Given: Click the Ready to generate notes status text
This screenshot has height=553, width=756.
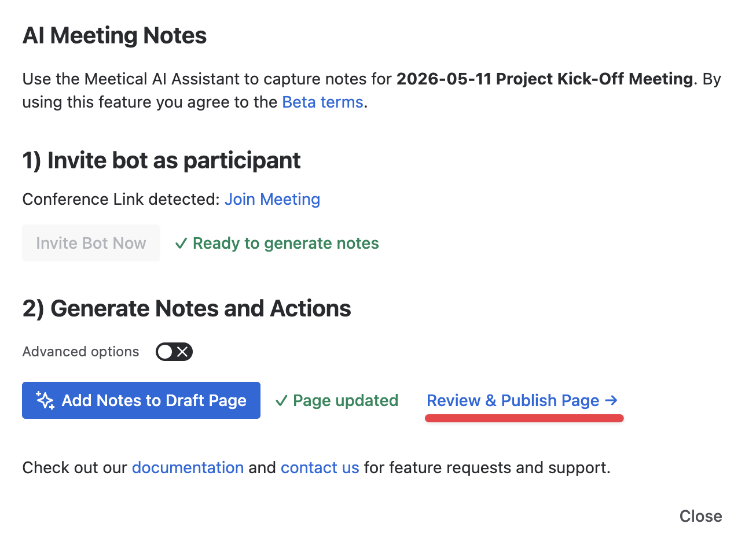Looking at the screenshot, I should (x=285, y=244).
